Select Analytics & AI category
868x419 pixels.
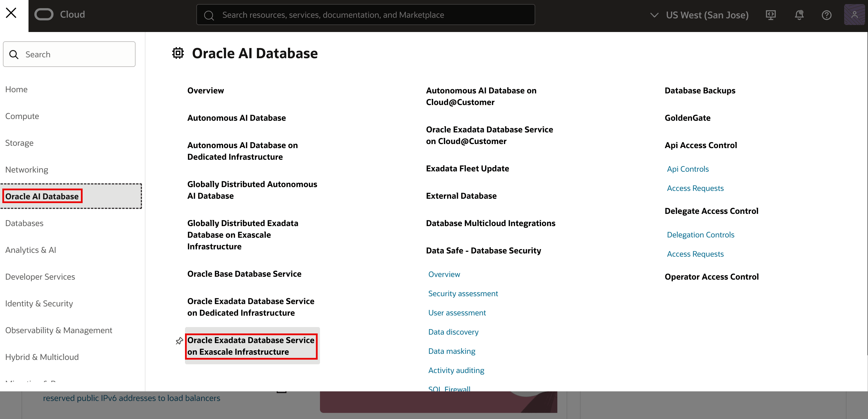[x=31, y=250]
